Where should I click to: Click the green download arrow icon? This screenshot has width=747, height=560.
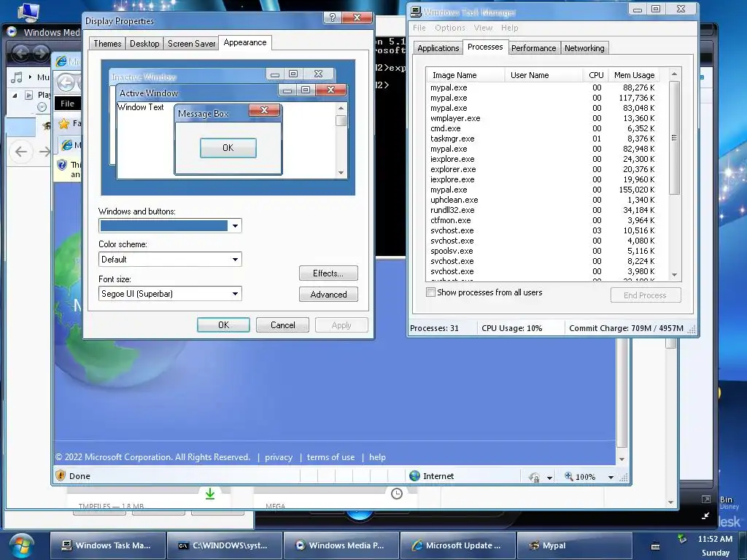click(209, 494)
